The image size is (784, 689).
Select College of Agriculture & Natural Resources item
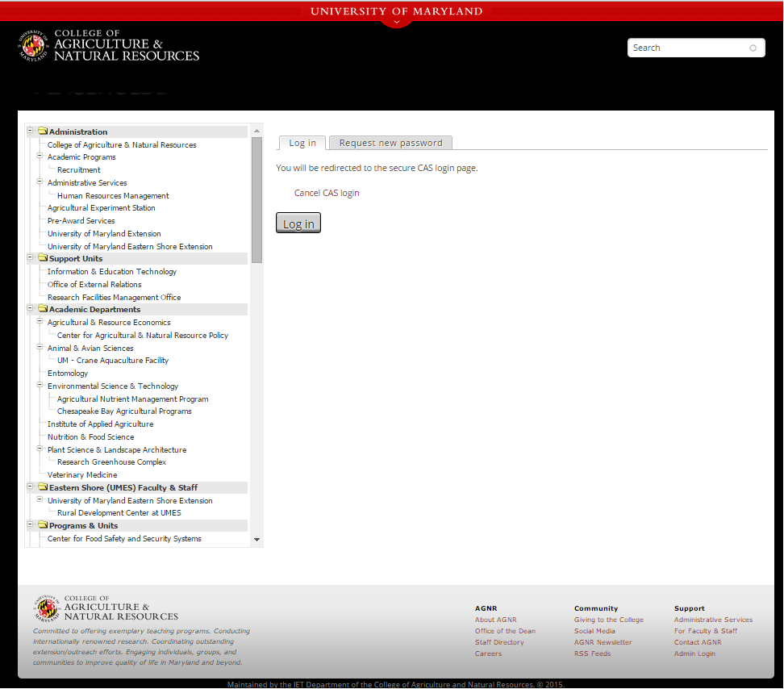click(122, 145)
